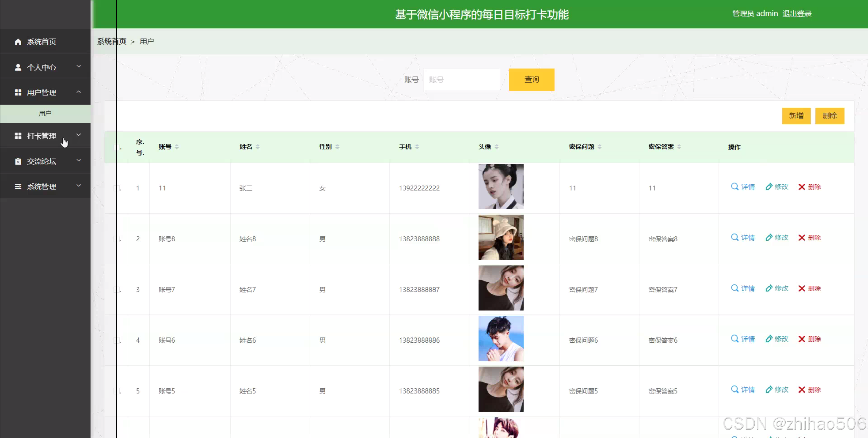Click the clipboard icon for 交流论坛
Image resolution: width=868 pixels, height=438 pixels.
(x=18, y=161)
